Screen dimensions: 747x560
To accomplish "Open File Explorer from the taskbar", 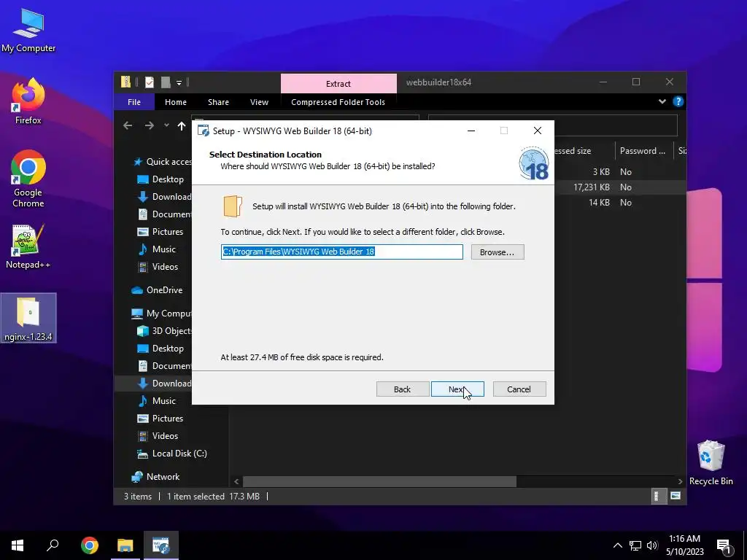I will coord(125,545).
